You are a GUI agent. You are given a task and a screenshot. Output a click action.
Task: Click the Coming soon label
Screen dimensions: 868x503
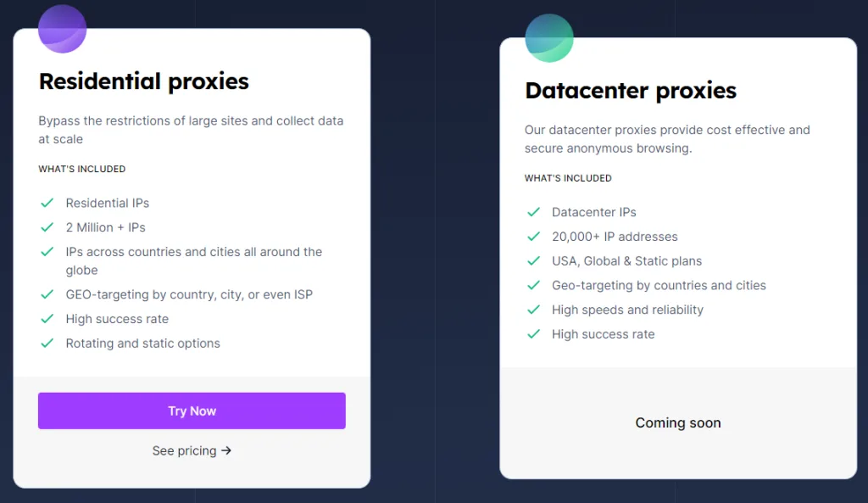click(678, 422)
